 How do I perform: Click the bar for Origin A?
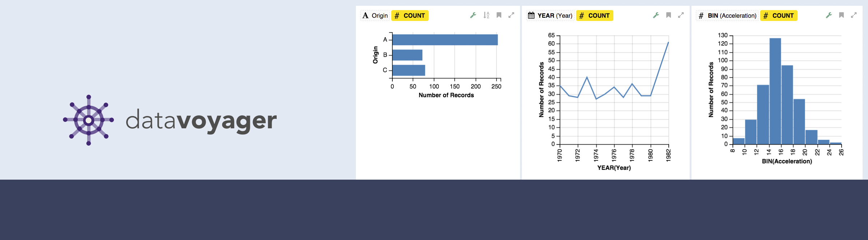coord(445,40)
